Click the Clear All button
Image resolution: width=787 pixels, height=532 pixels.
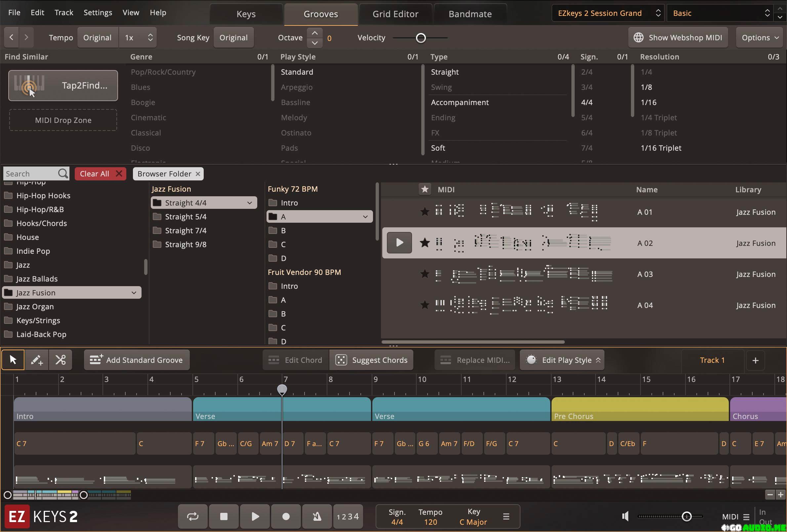click(100, 173)
